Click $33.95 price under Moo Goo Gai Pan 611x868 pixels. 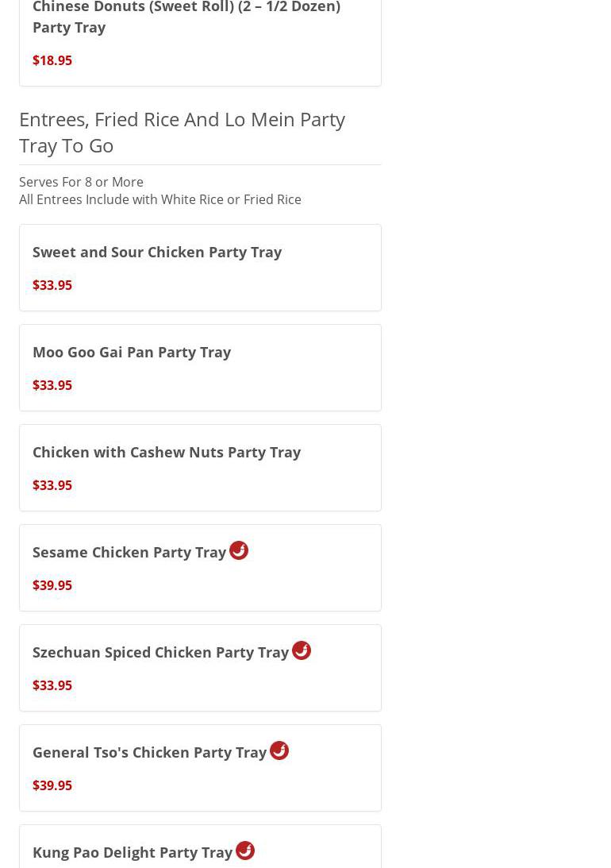pyautogui.click(x=52, y=385)
